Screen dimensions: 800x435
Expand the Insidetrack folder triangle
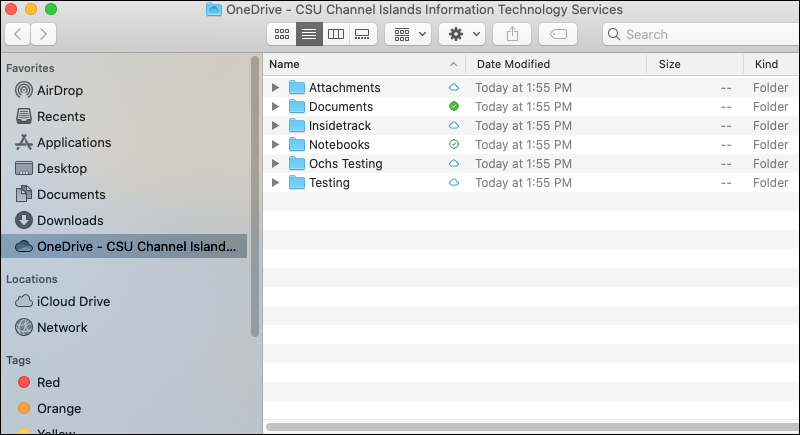click(276, 125)
